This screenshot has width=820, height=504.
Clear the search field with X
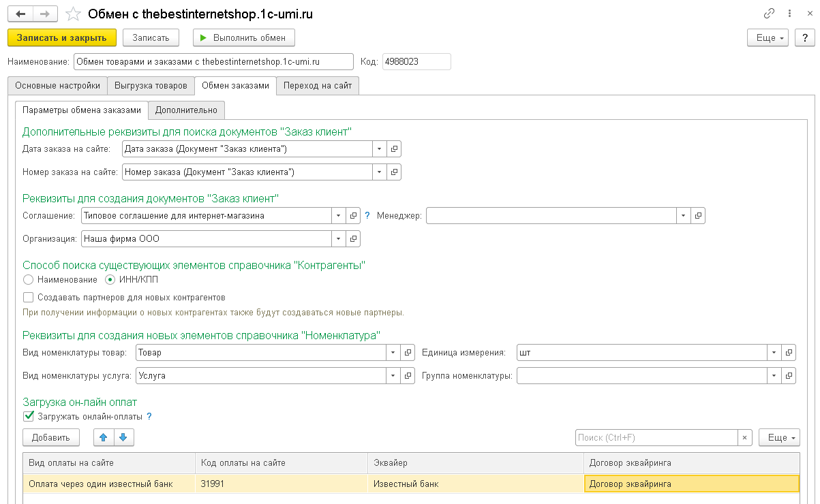(x=745, y=437)
